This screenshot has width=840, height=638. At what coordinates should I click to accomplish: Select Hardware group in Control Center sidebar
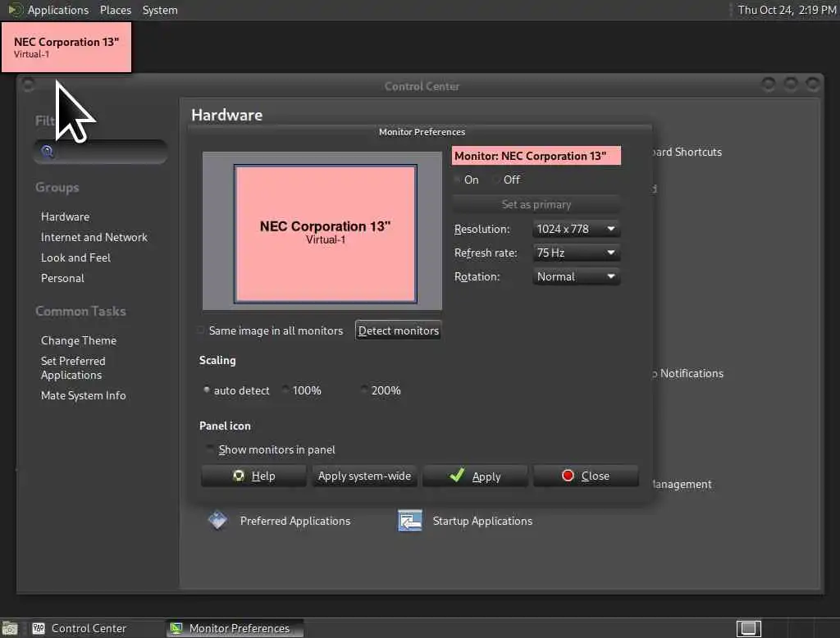point(65,216)
